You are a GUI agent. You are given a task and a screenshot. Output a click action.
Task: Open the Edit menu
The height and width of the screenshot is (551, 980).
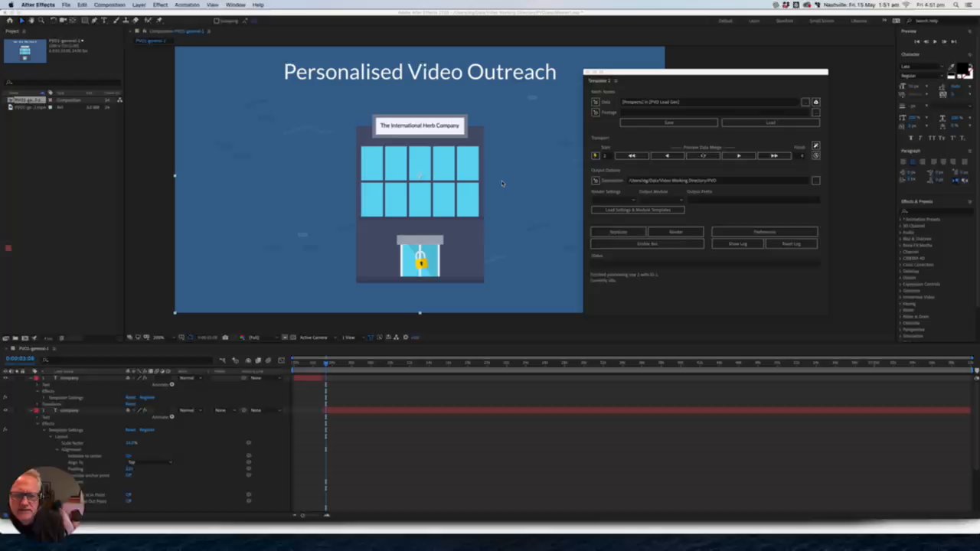[82, 5]
